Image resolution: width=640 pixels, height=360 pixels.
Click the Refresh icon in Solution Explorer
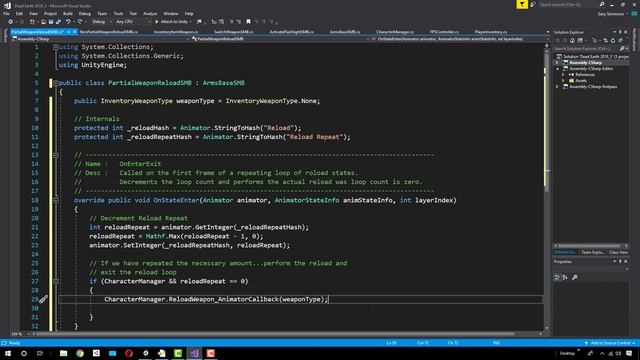tap(613, 40)
